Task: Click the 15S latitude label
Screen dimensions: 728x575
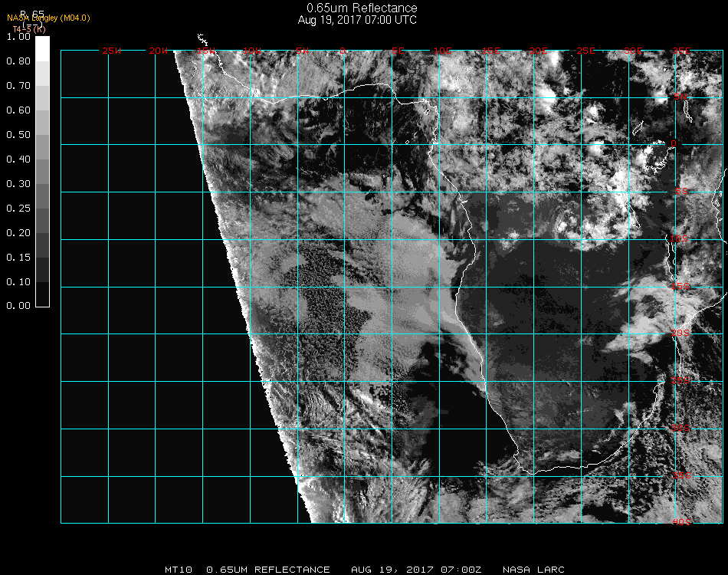Action: (680, 286)
